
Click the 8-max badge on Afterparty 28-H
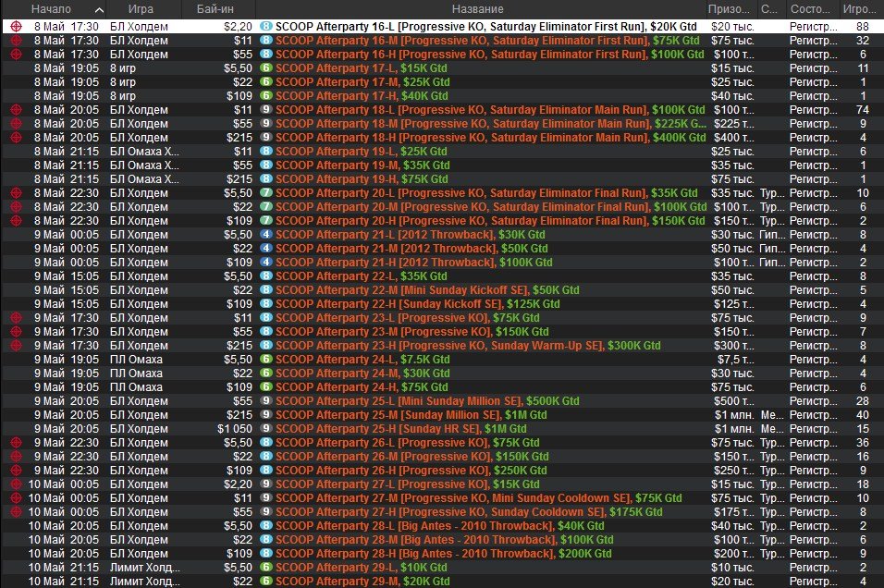tap(266, 554)
